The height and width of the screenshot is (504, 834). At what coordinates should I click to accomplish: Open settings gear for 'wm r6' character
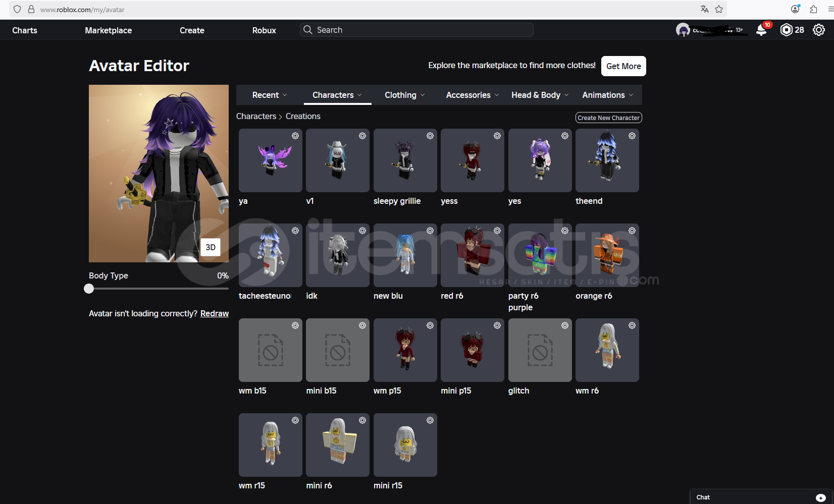[632, 325]
